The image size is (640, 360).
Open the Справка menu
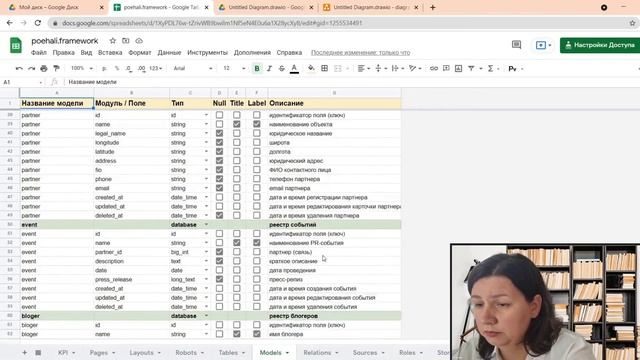pos(289,53)
